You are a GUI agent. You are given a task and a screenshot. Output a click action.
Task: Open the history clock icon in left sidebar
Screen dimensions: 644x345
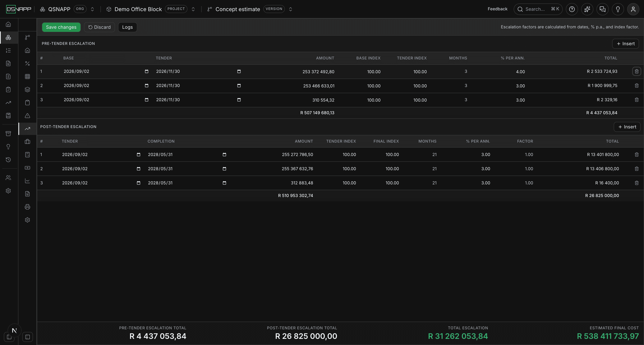(x=8, y=160)
